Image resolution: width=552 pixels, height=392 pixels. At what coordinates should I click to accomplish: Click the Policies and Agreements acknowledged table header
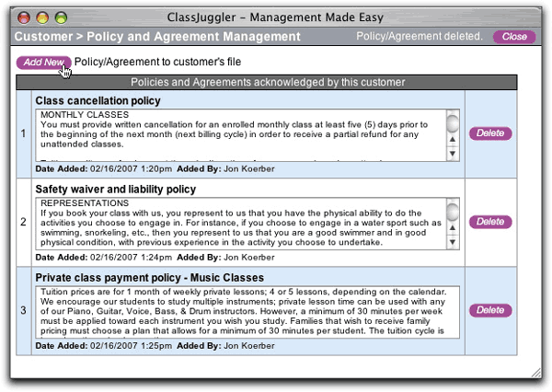267,82
